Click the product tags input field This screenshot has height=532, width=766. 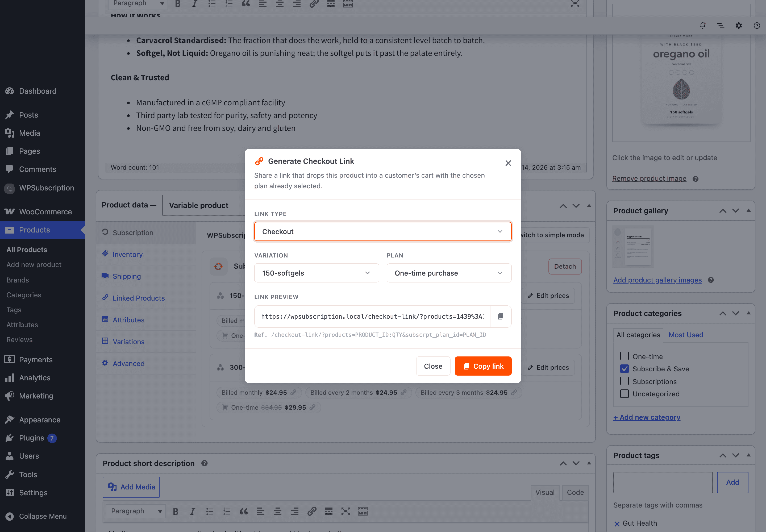click(663, 482)
